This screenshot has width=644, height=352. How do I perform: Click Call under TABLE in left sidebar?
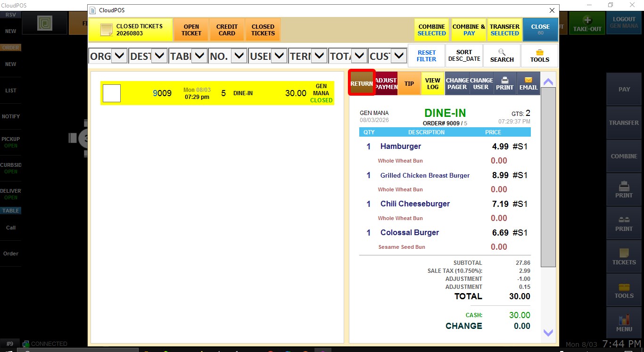(x=10, y=228)
